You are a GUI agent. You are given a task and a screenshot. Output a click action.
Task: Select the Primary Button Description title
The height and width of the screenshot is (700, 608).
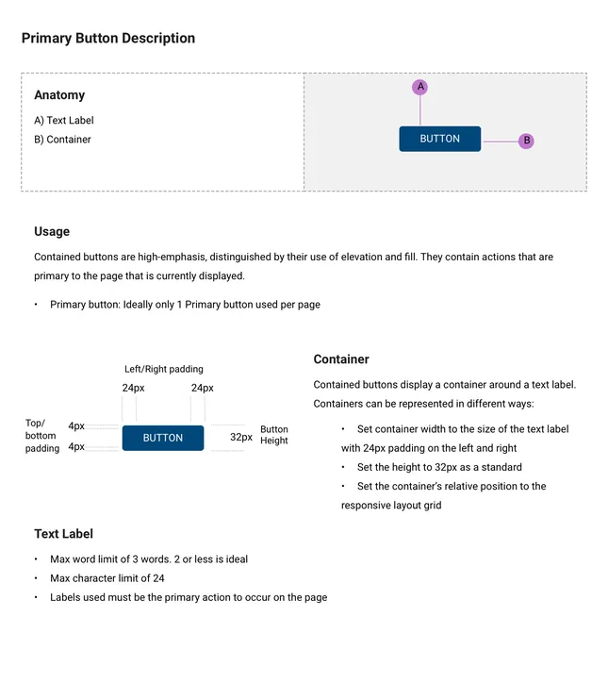pos(108,39)
